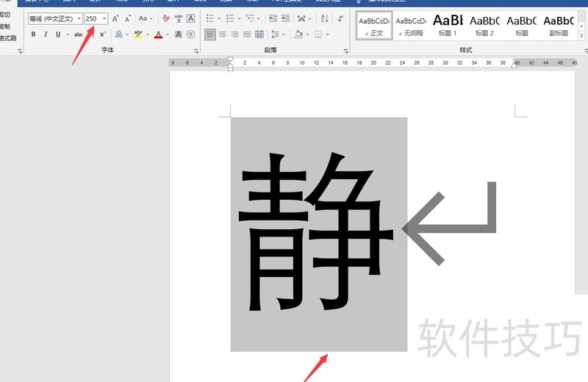
Task: Open line and paragraph spacing icon
Action: pos(275,35)
